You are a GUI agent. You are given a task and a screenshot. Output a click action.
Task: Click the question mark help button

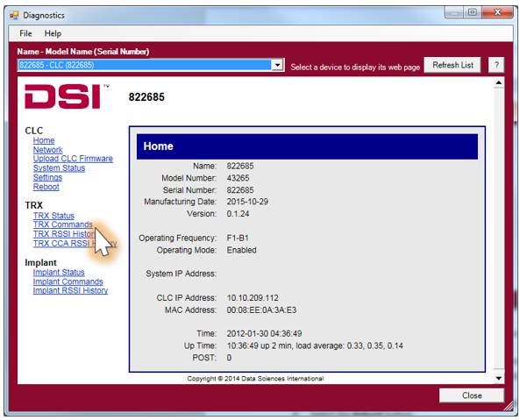tap(496, 65)
